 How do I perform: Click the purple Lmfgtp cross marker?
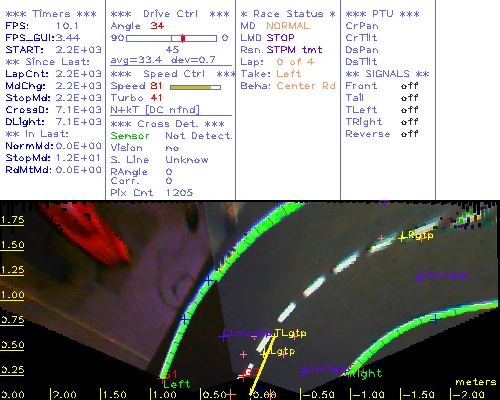pyautogui.click(x=303, y=372)
